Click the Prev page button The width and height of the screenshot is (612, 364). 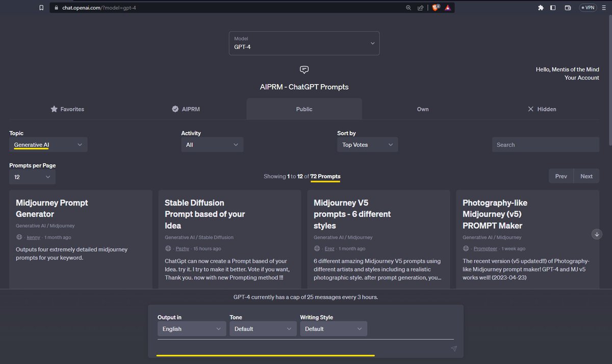[561, 176]
